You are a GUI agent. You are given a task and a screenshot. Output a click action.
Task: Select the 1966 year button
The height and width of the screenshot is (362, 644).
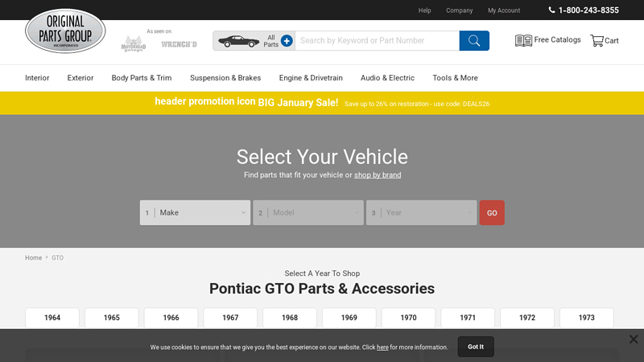click(x=171, y=318)
